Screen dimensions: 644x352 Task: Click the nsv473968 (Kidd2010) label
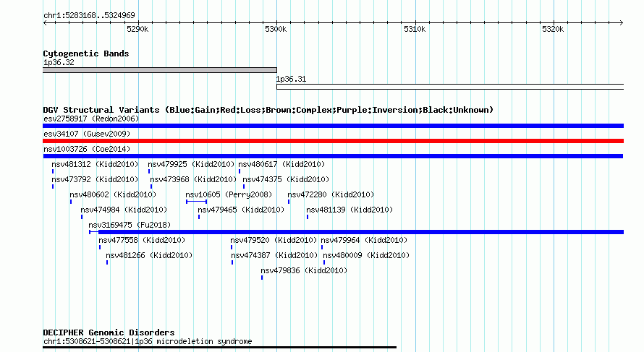point(193,179)
